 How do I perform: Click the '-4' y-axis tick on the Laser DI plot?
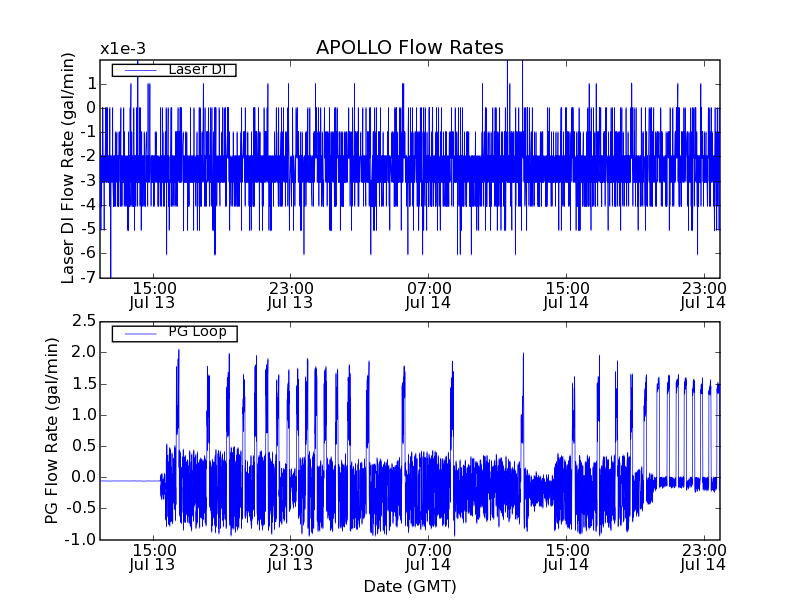(x=88, y=205)
